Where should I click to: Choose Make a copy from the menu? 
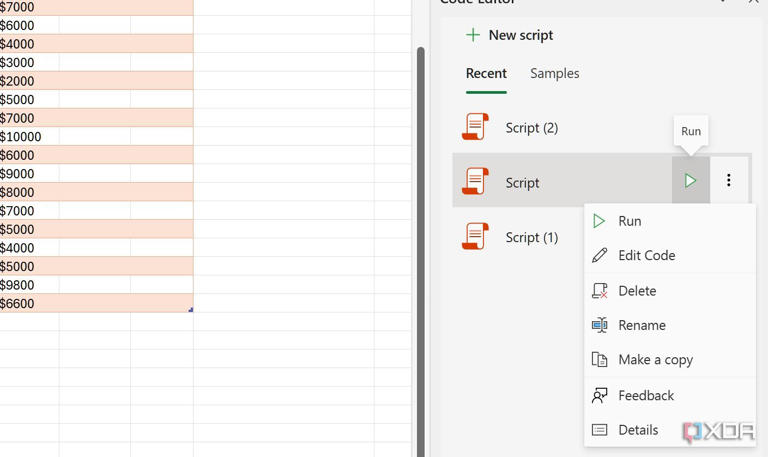(x=670, y=360)
